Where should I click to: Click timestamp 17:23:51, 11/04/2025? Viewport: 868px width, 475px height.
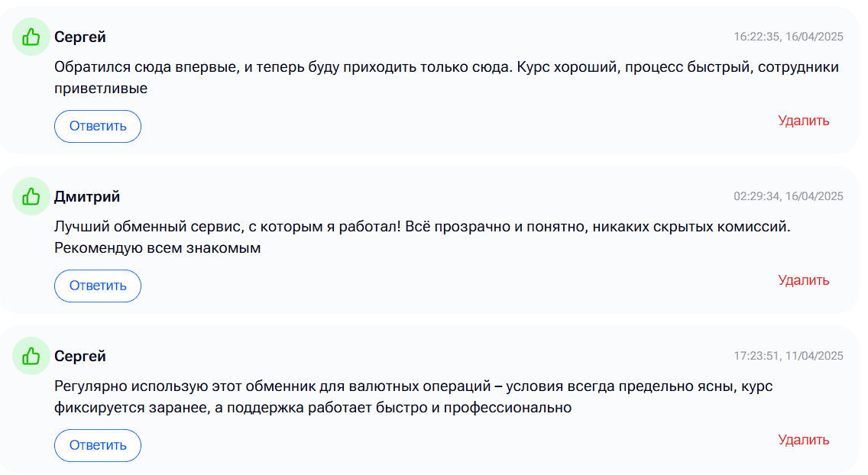(789, 356)
